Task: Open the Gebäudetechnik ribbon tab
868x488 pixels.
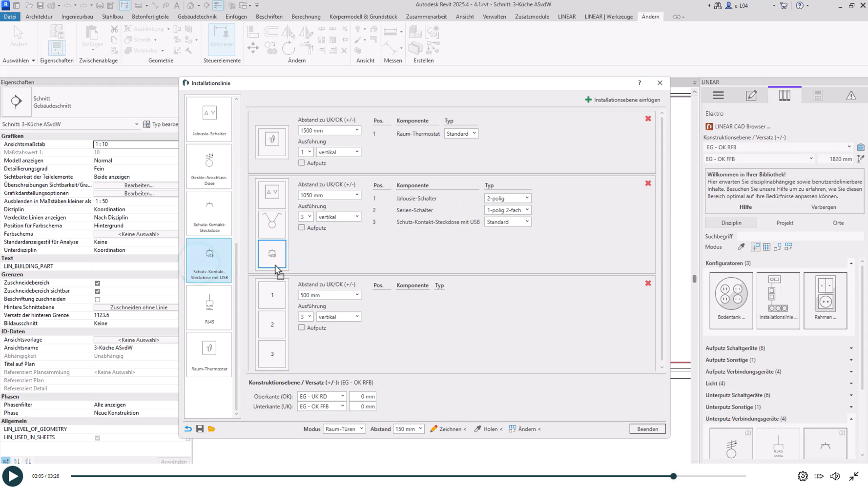Action: click(197, 17)
